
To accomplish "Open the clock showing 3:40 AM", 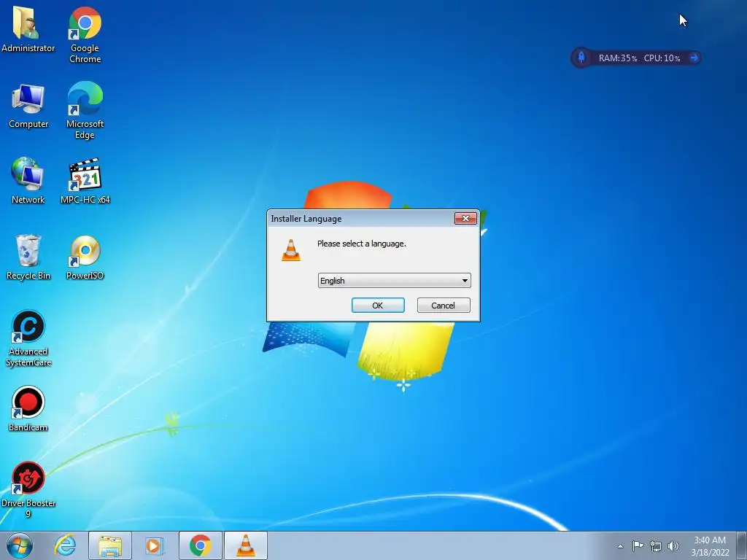I will coord(710,546).
